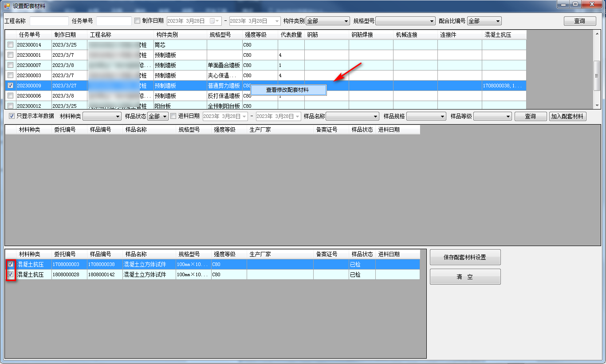Enable the 进料日期 checkbox
Screen dimensions: 606x364
pyautogui.click(x=173, y=116)
